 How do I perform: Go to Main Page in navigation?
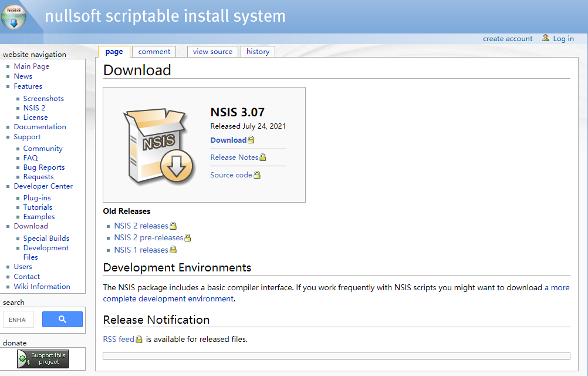pyautogui.click(x=32, y=66)
